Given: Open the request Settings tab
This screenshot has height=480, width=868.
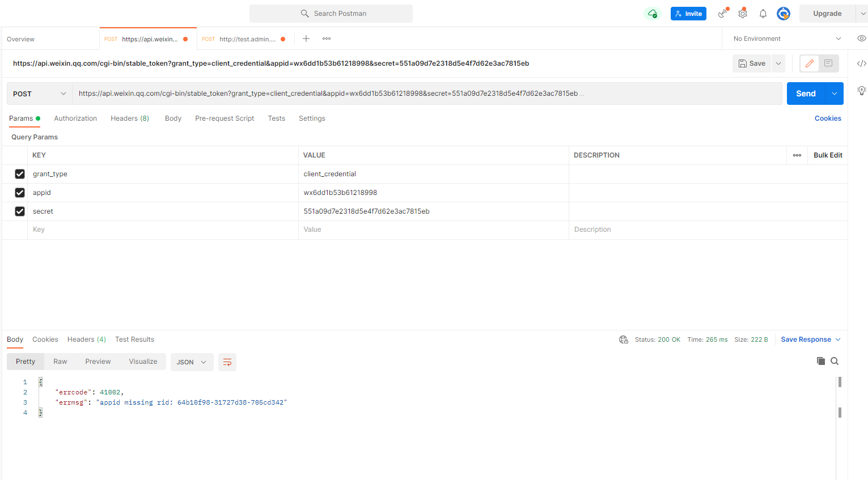Looking at the screenshot, I should coord(312,118).
